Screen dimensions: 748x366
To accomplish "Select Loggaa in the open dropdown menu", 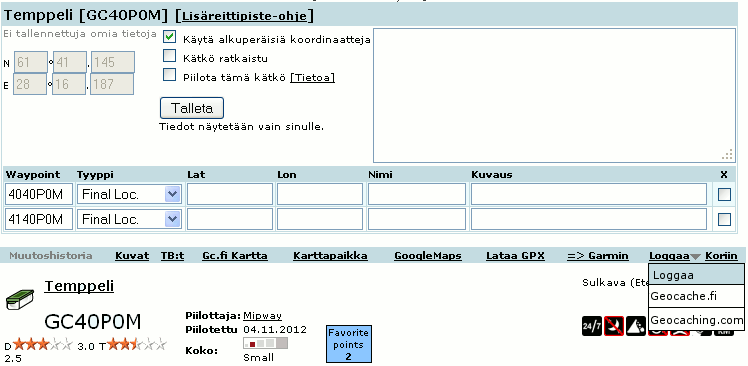I will (x=696, y=275).
